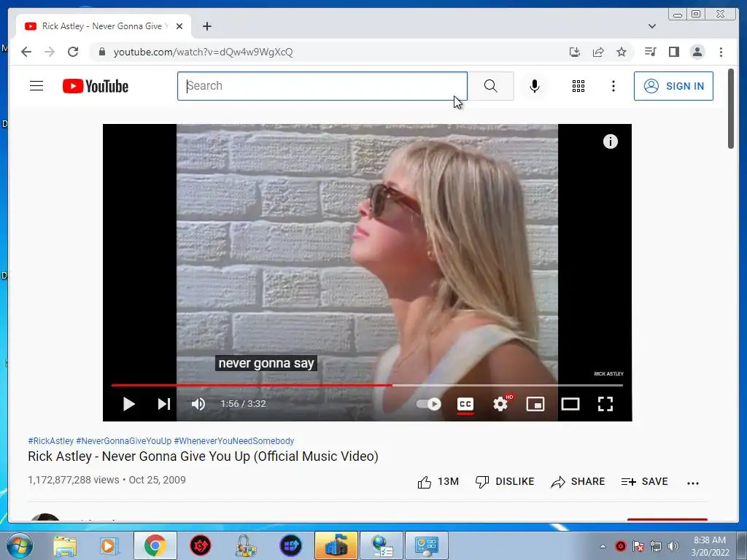Click the YouTube logo
This screenshot has width=747, height=560.
pos(96,86)
